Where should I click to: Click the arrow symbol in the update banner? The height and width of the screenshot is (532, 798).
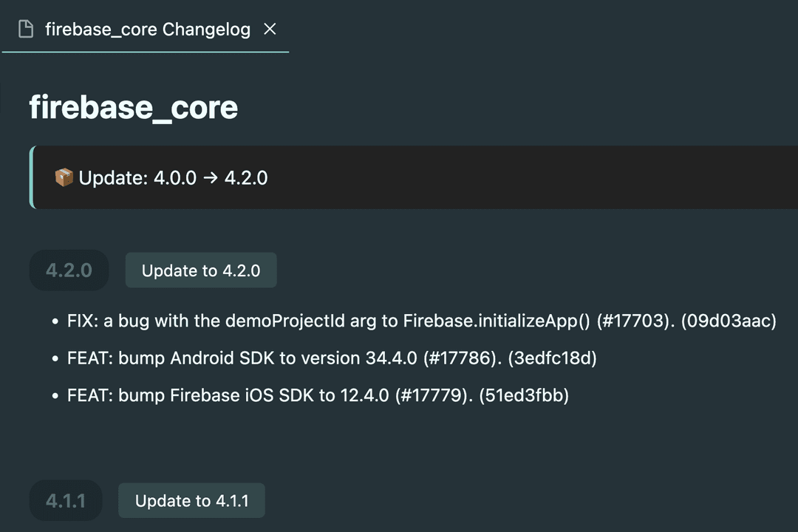tap(211, 178)
